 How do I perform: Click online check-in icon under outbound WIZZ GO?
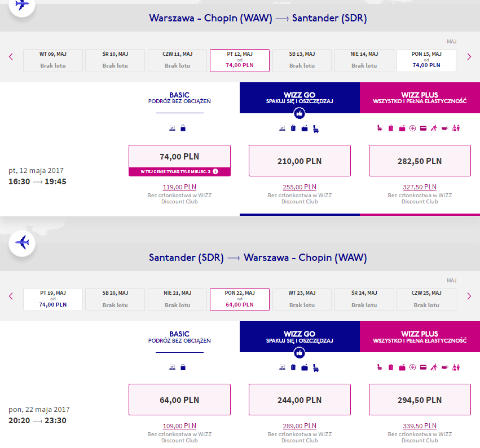282,128
